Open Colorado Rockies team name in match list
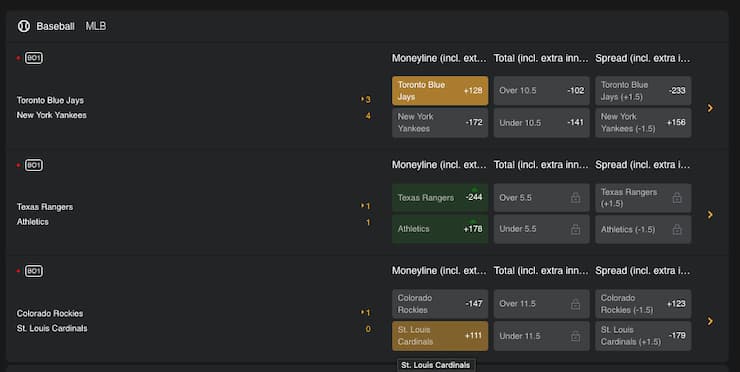 pos(50,313)
